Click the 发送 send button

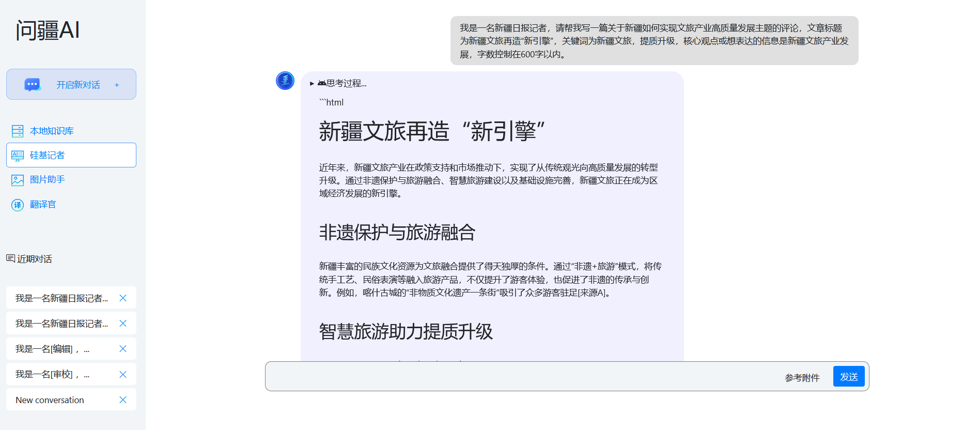click(x=849, y=376)
